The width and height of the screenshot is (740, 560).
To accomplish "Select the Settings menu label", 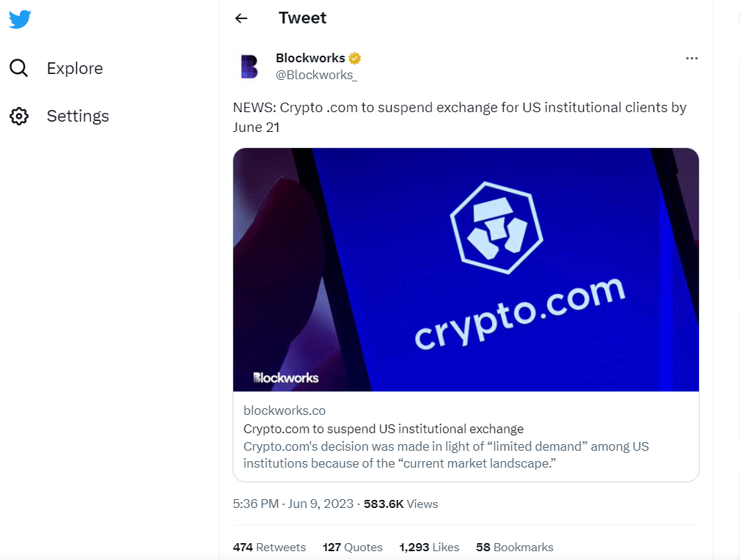I will tap(78, 116).
